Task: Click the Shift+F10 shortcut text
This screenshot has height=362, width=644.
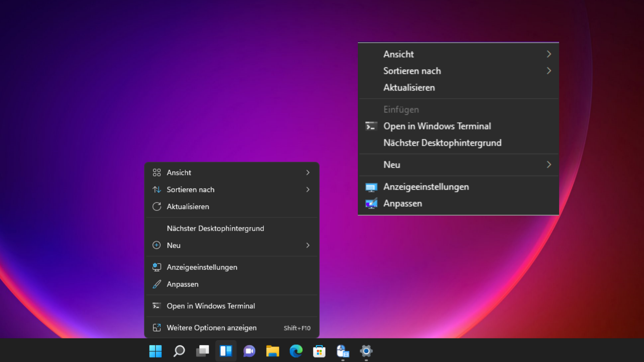Action: tap(297, 328)
